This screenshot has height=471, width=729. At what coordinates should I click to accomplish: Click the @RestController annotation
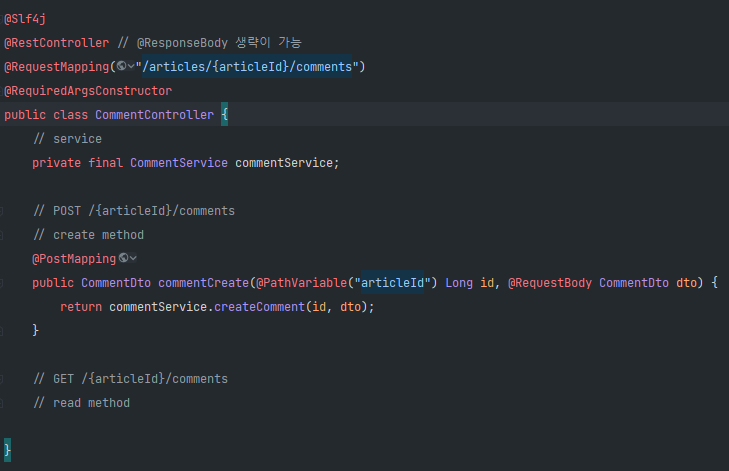click(57, 43)
